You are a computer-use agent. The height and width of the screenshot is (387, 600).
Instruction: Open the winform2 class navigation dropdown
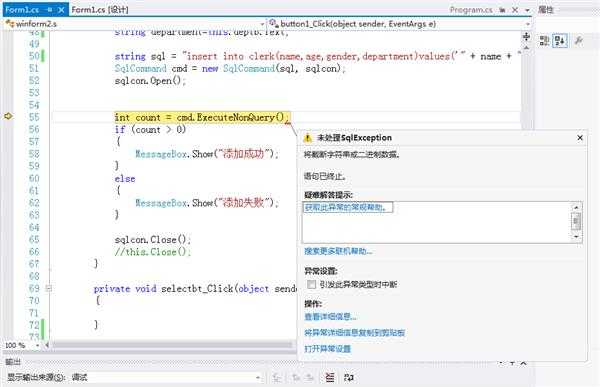pos(262,24)
